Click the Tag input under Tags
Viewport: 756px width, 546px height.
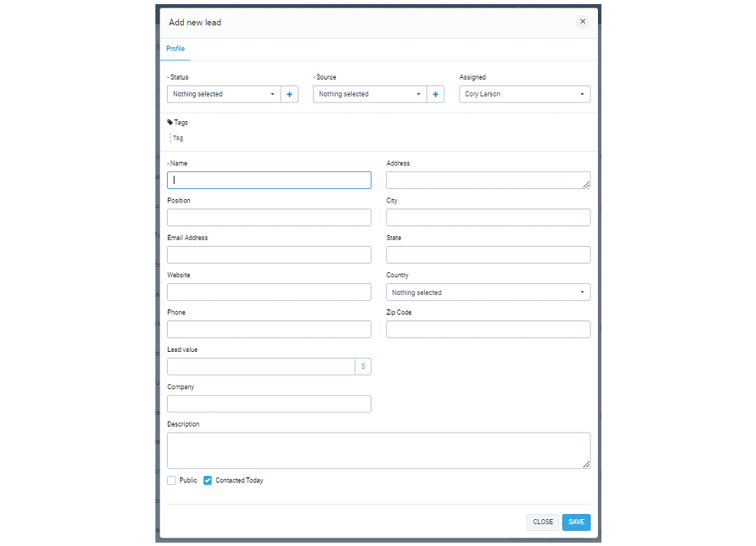179,138
